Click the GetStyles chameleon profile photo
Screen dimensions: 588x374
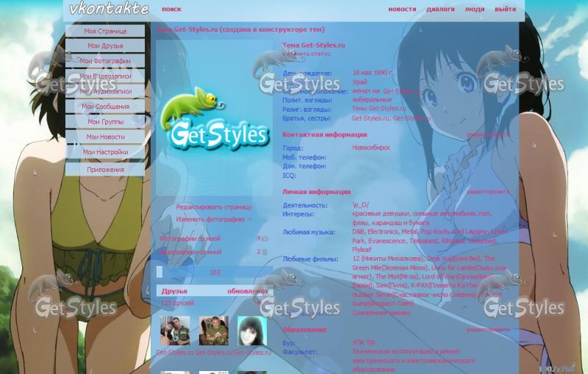coord(215,118)
